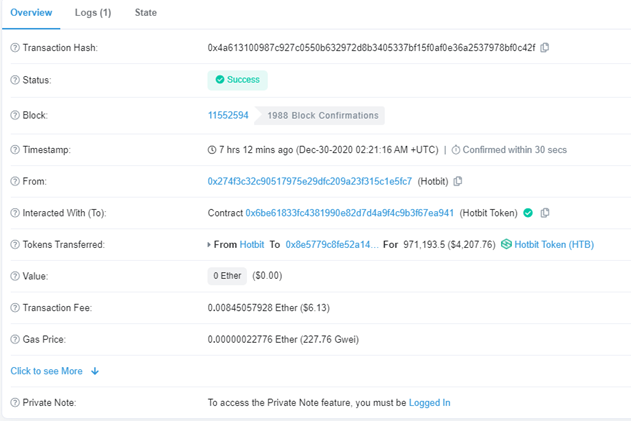
Task: Copy the Hotbit Token contract address
Action: (x=545, y=213)
